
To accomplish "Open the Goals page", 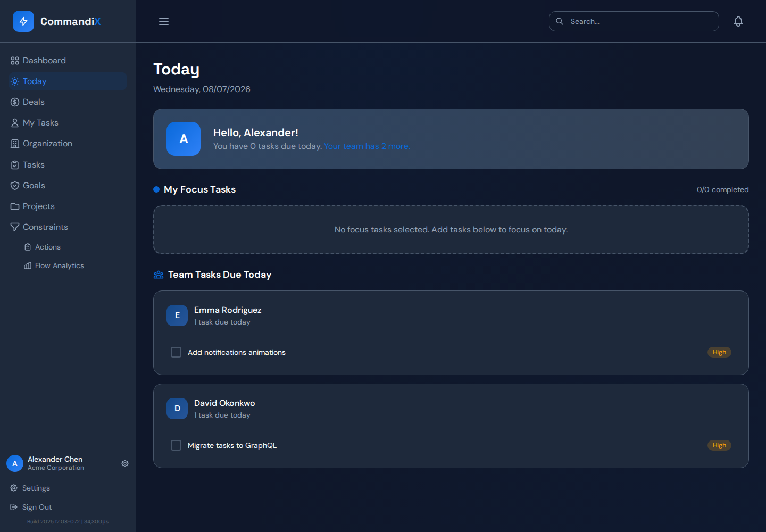I will (68, 186).
